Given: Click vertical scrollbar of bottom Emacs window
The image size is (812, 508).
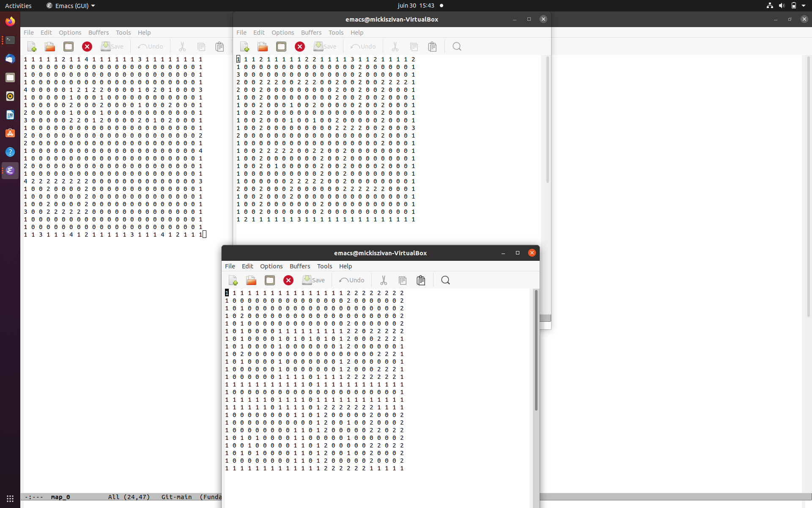Looking at the screenshot, I should [x=536, y=351].
